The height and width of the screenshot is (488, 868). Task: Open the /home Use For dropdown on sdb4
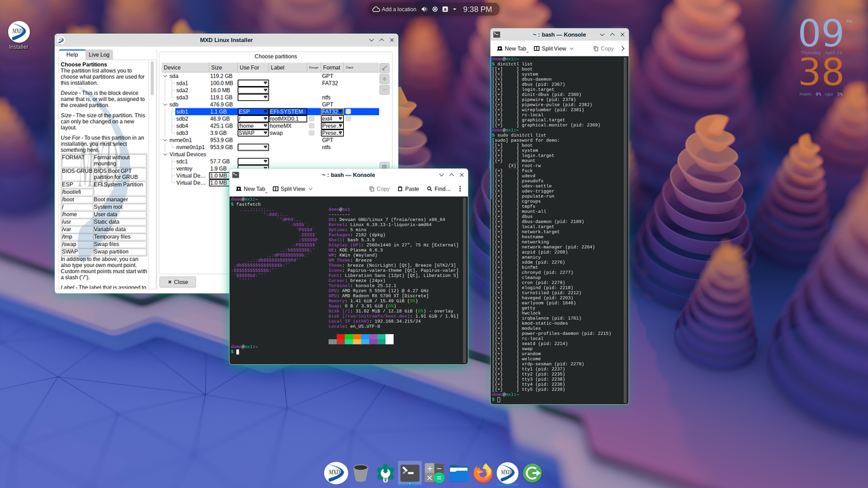[x=253, y=126]
